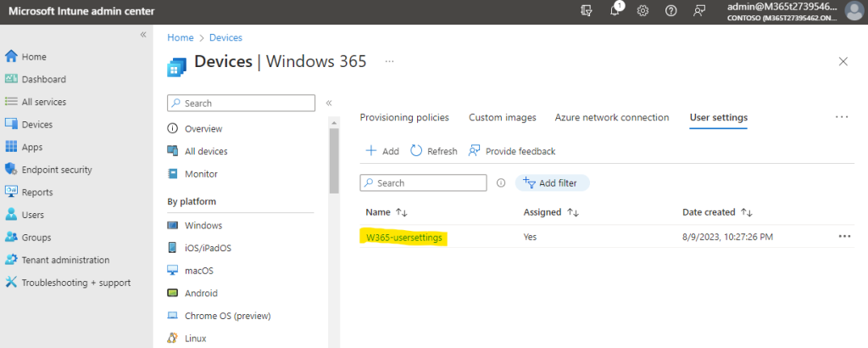Open more options beside the Devices title

pyautogui.click(x=390, y=61)
